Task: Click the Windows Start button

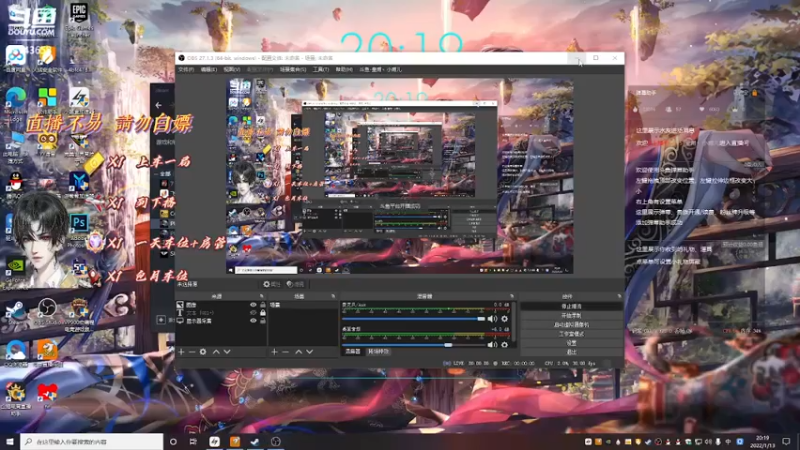Action: (x=10, y=441)
